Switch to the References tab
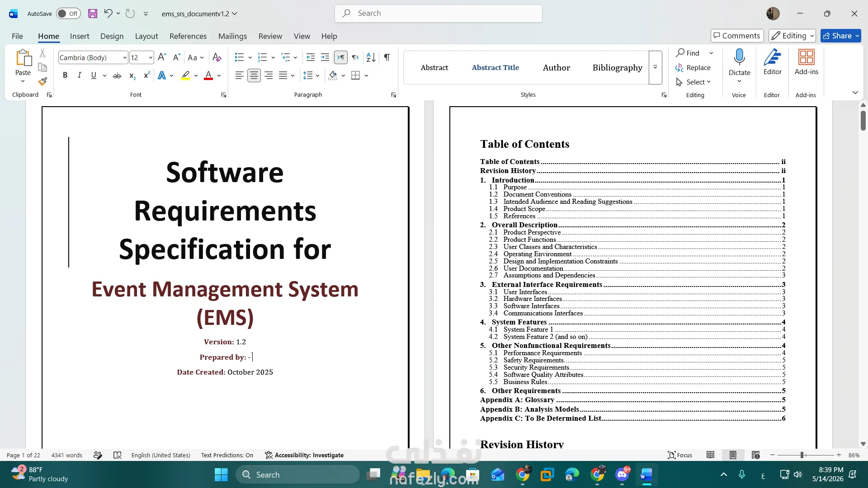Screen dimensions: 868x488 [188, 36]
